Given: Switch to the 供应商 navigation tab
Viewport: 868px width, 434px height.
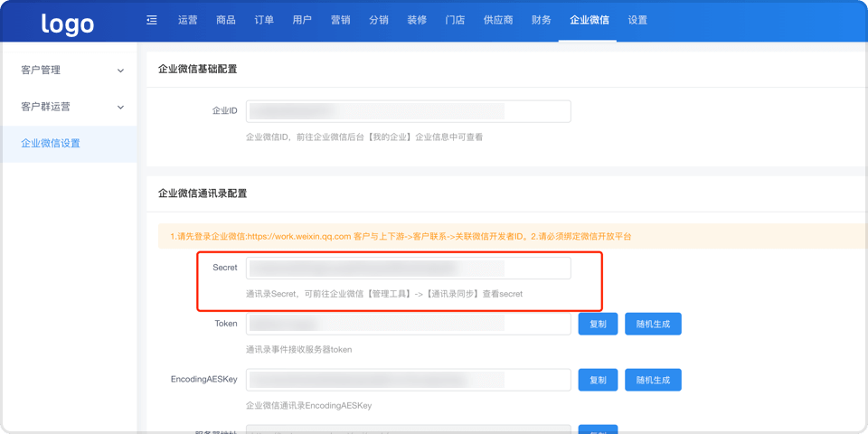Looking at the screenshot, I should point(498,20).
